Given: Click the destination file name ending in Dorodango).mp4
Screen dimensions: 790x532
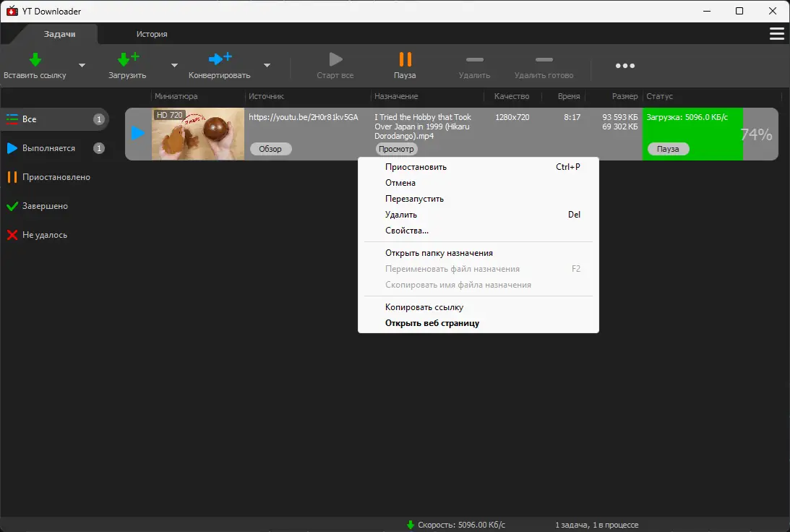Looking at the screenshot, I should [x=423, y=126].
